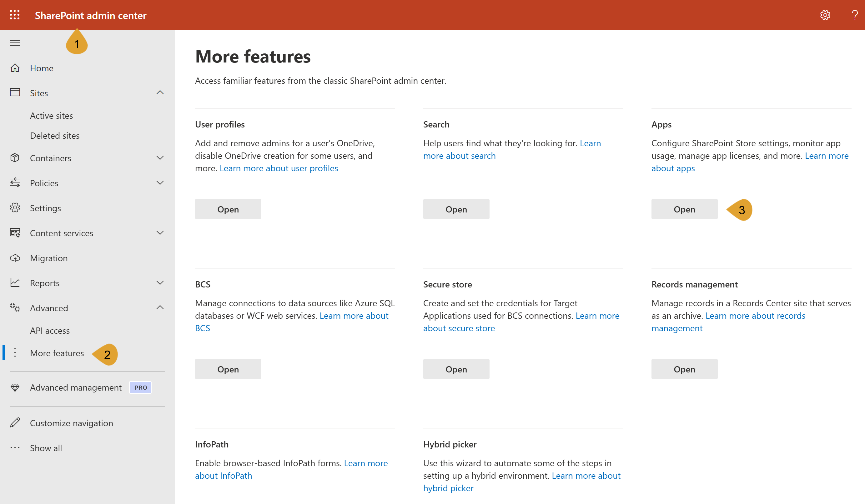Click the Show all ellipsis icon
The width and height of the screenshot is (865, 504).
point(15,448)
